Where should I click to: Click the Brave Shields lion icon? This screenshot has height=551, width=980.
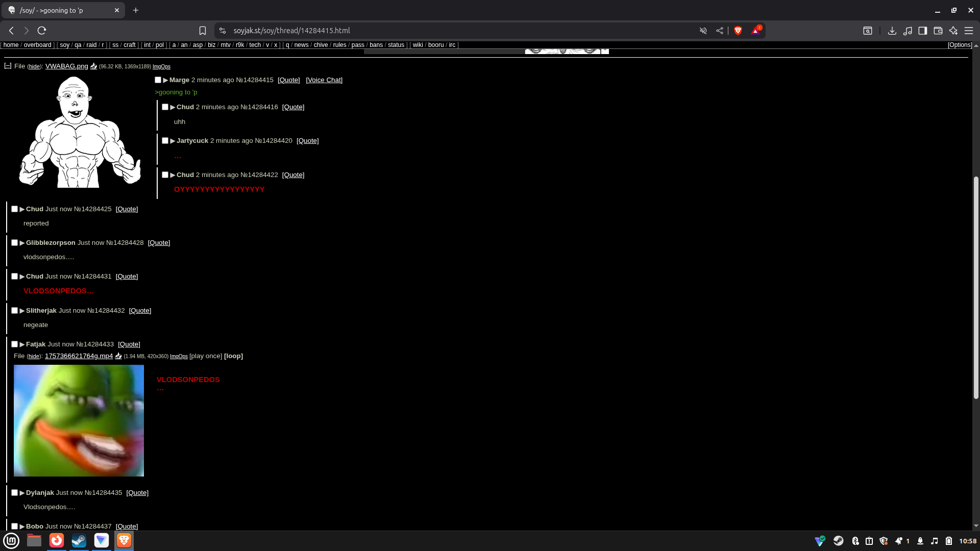738,31
